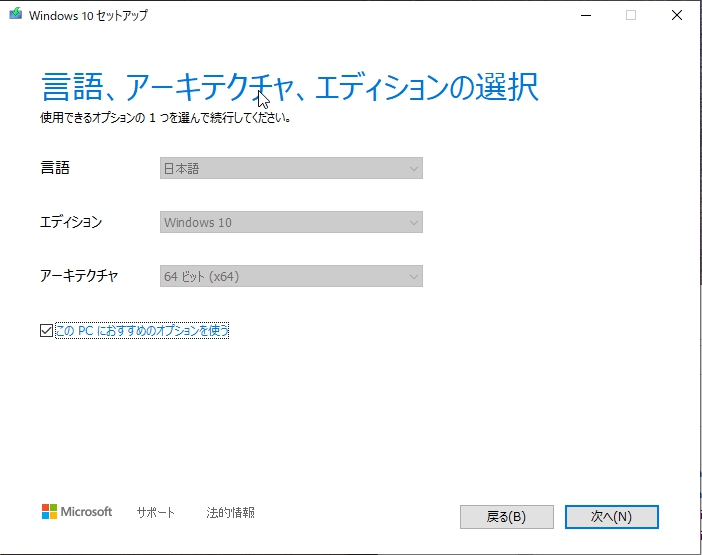Uncheck この PC におすすめのオプションを使う checkbox
The height and width of the screenshot is (555, 702).
pos(46,331)
